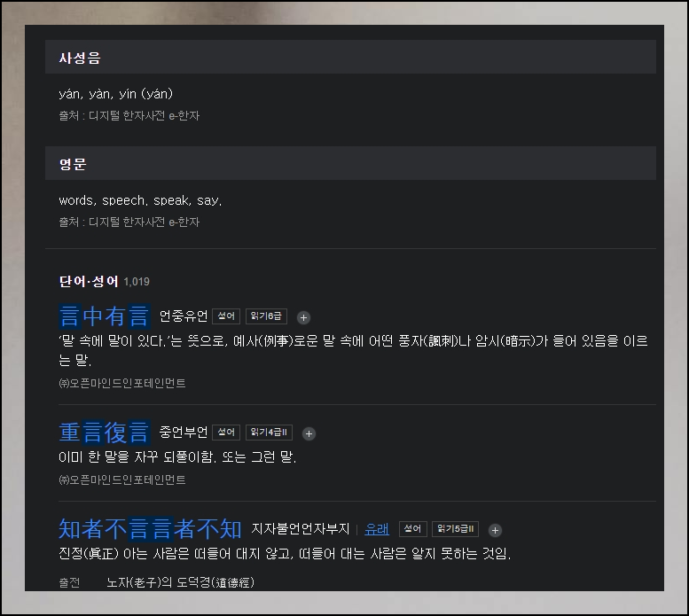This screenshot has height=616, width=689.
Task: Click the 중언부언 reading text
Action: tap(184, 432)
